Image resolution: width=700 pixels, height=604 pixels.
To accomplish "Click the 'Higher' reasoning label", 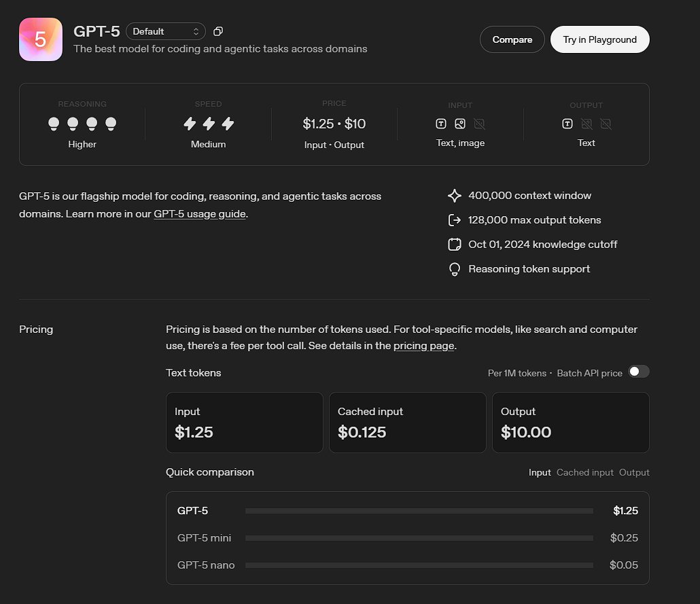I will coord(82,144).
